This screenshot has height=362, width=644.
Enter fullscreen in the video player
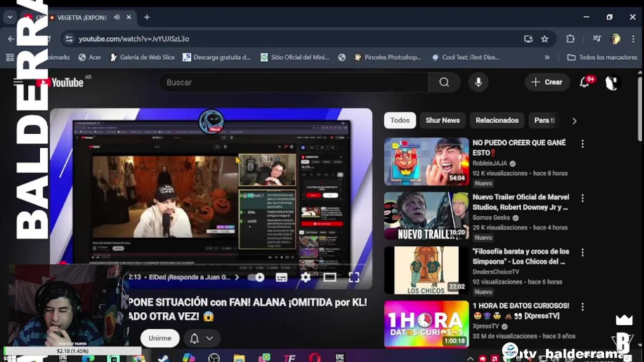(354, 277)
